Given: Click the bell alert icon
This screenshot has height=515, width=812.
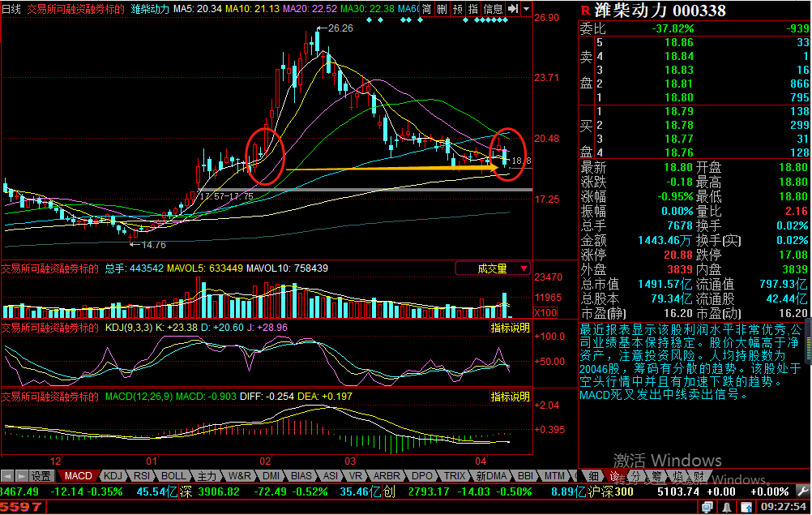Looking at the screenshot, I should click(727, 507).
